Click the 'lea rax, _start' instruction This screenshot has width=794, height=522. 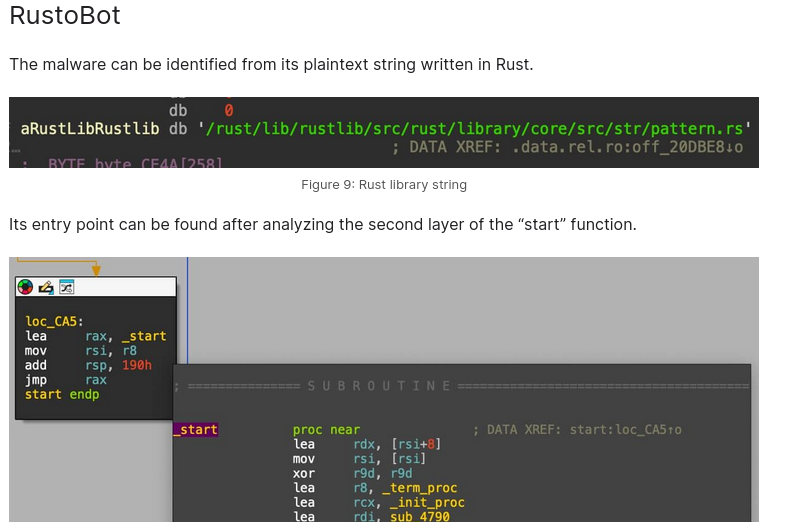[x=96, y=336]
